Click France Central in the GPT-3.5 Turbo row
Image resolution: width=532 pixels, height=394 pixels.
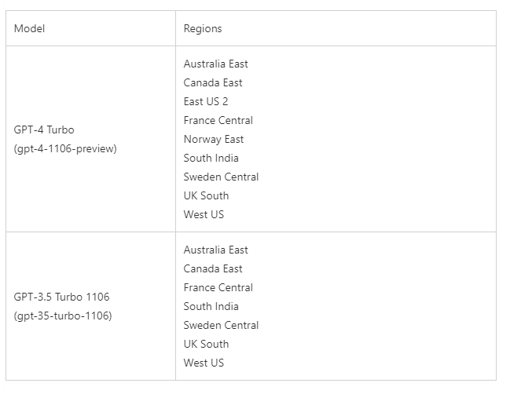(x=218, y=287)
